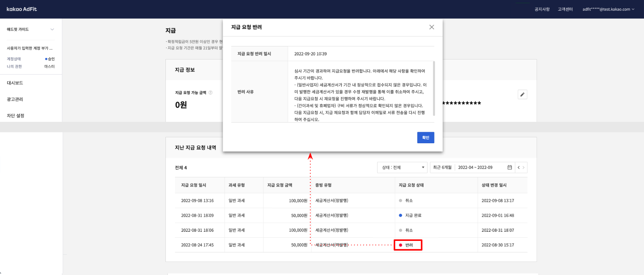644x275 pixels.
Task: Go to previous period arrow
Action: click(518, 167)
